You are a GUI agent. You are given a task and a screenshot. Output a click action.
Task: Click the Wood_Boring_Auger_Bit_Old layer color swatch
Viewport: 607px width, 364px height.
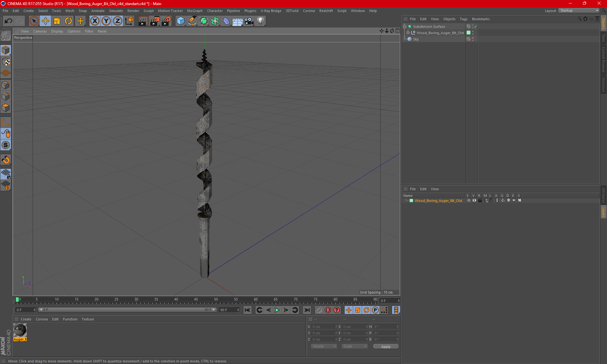point(411,201)
